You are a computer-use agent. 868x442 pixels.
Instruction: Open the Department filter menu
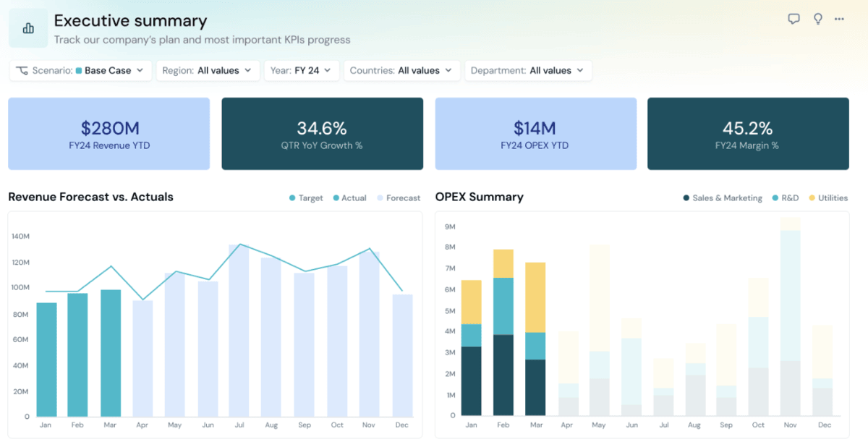coord(527,70)
